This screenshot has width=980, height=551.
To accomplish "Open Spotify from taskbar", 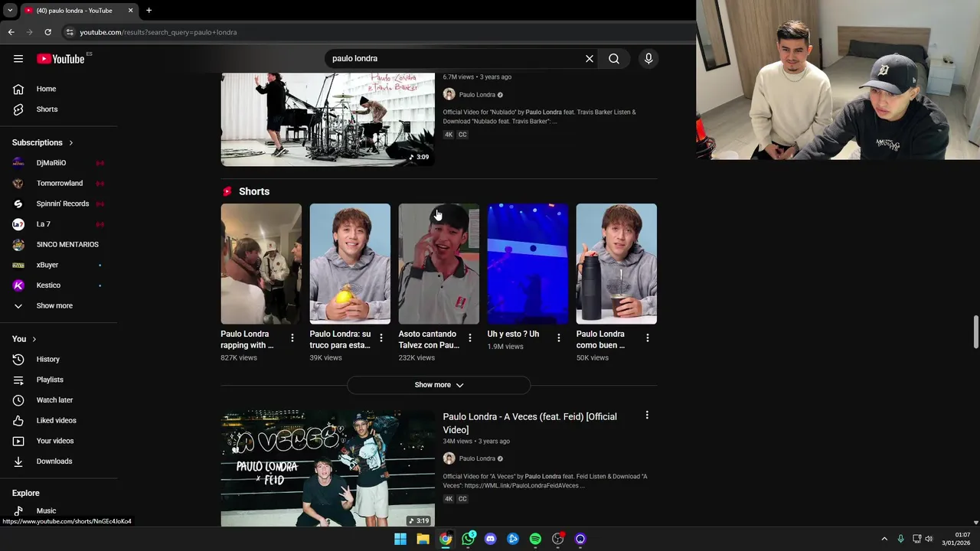I will [x=535, y=539].
